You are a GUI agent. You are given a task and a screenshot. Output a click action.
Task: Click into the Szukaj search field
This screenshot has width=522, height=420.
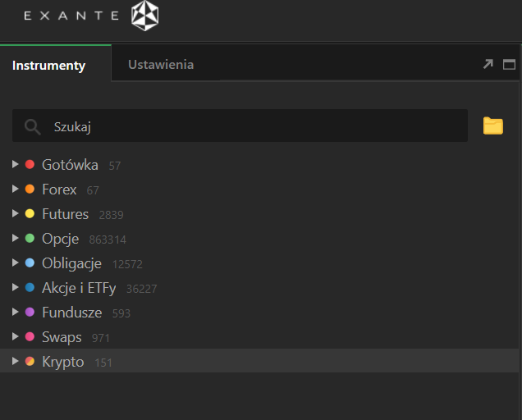pyautogui.click(x=240, y=126)
